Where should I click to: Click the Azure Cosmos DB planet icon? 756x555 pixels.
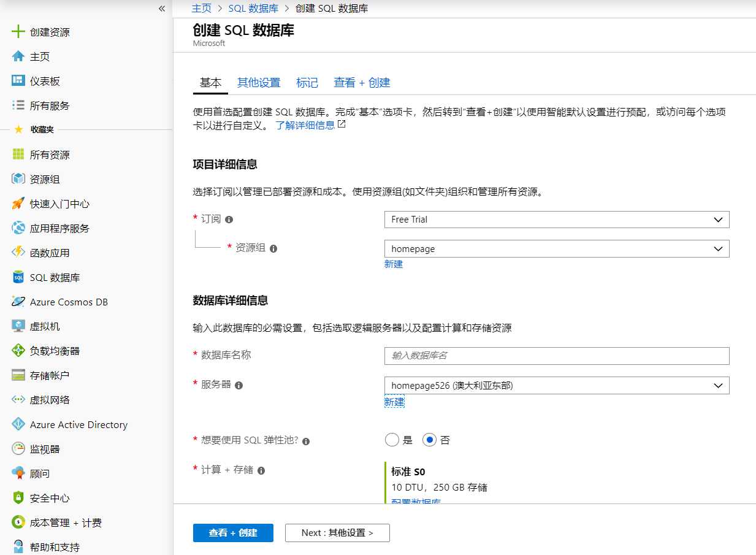(x=18, y=302)
